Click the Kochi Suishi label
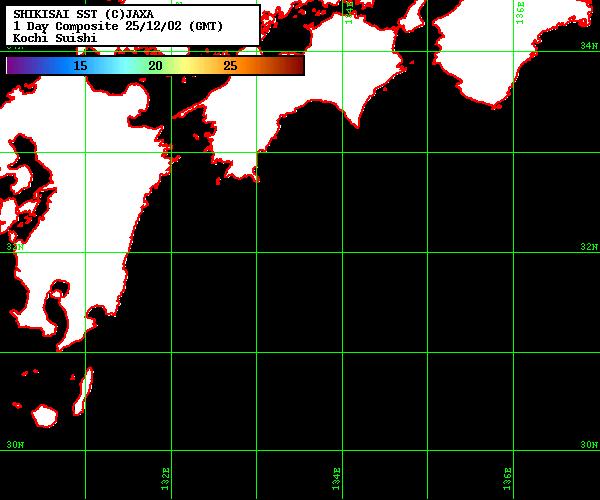Viewport: 600px width, 500px height. (55, 38)
